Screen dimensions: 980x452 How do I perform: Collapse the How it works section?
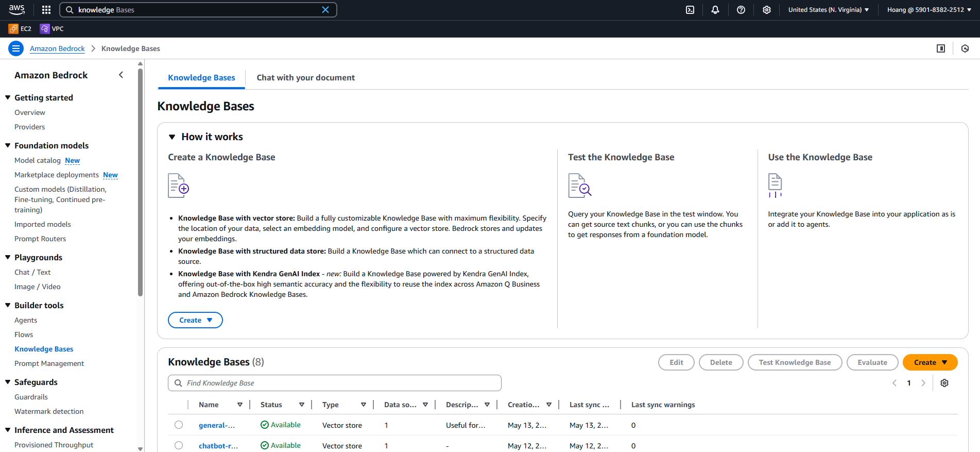tap(172, 137)
